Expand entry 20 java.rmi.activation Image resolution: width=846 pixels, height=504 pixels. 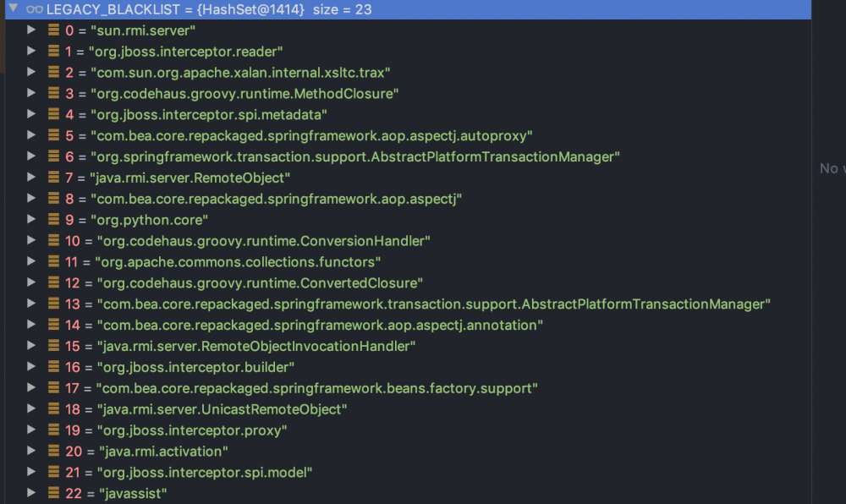click(31, 452)
